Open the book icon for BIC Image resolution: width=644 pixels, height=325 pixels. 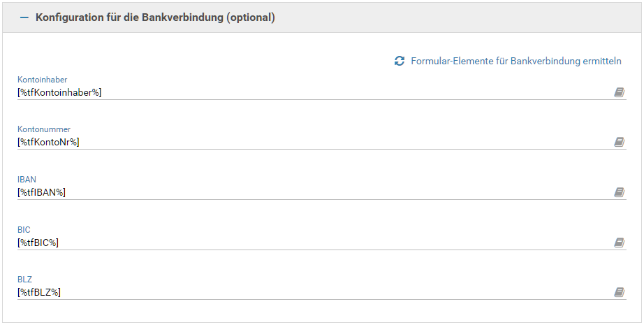[x=619, y=243]
